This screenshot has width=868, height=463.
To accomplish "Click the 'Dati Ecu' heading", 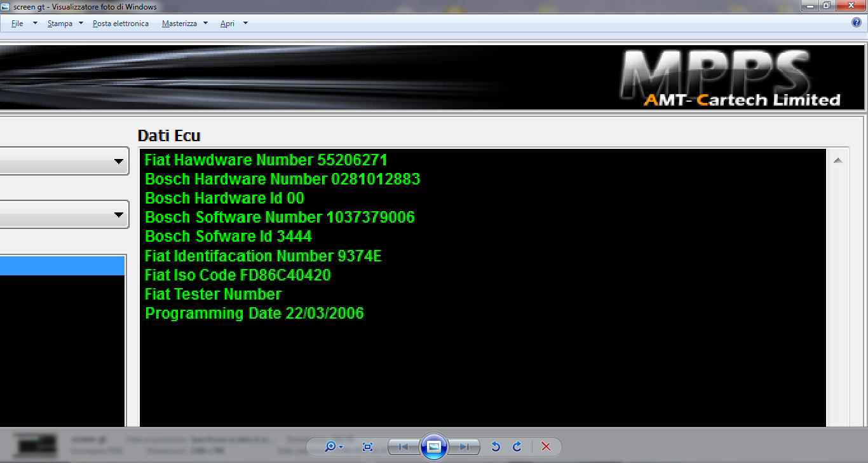I will (x=169, y=135).
